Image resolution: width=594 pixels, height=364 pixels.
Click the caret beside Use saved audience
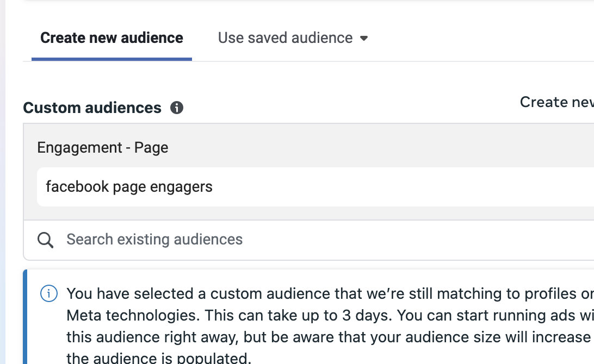364,38
